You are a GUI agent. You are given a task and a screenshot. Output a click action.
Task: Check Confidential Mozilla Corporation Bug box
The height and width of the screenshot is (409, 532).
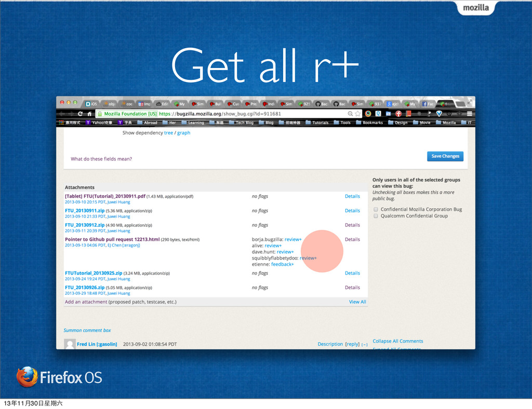click(x=376, y=209)
